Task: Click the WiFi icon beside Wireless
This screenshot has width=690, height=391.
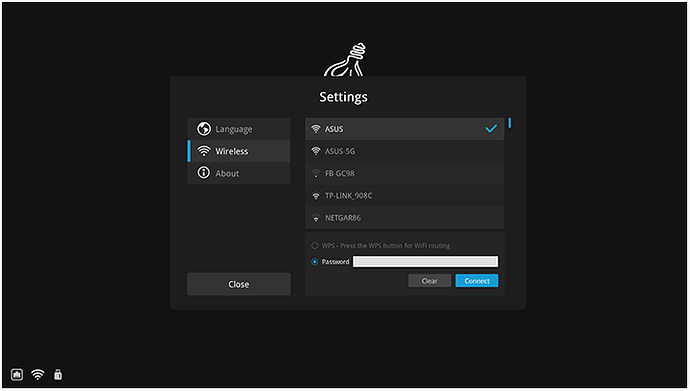Action: click(203, 151)
